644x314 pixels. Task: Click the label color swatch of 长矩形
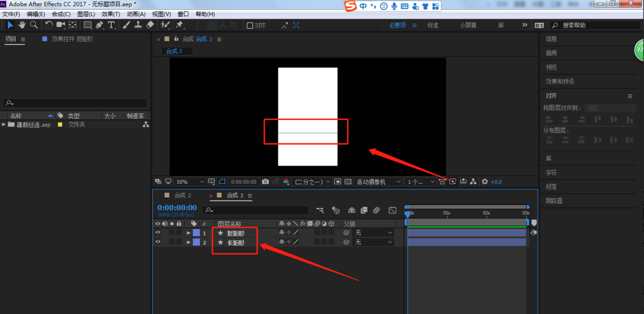click(196, 242)
